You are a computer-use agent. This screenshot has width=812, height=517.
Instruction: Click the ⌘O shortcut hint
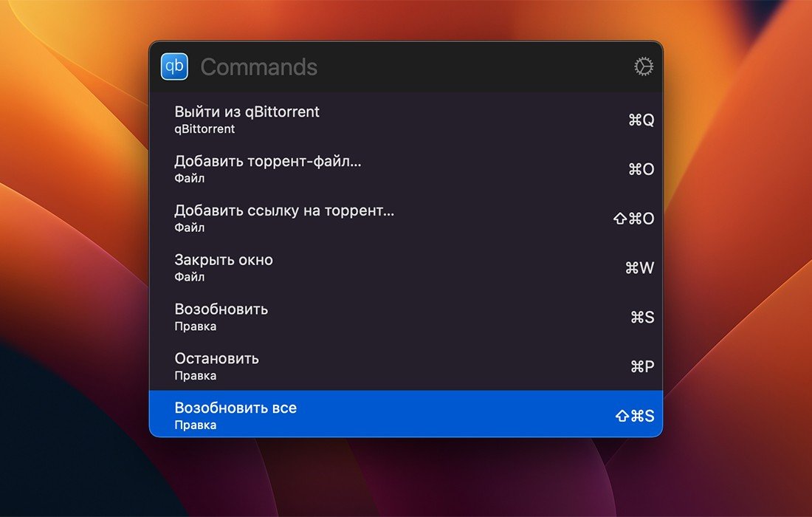point(641,169)
